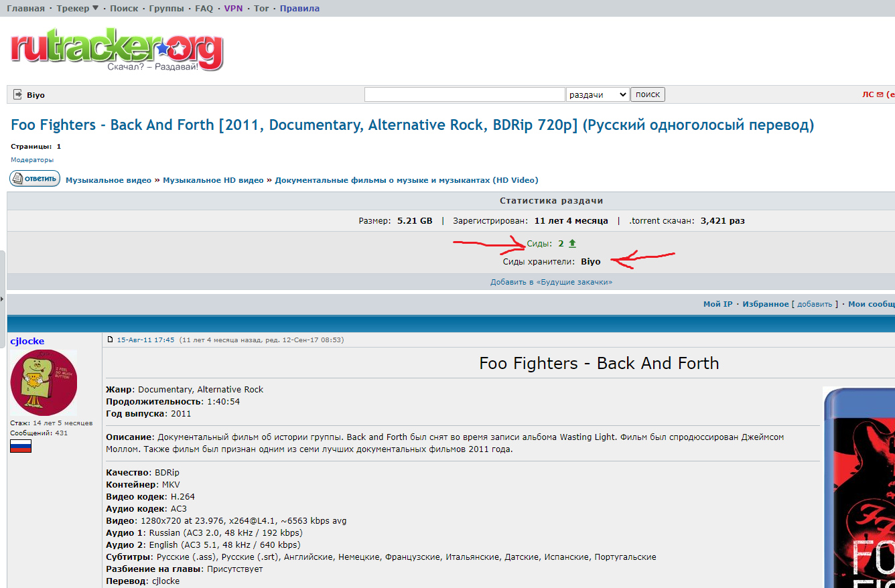Click the поиск search button
895x588 pixels.
[648, 94]
